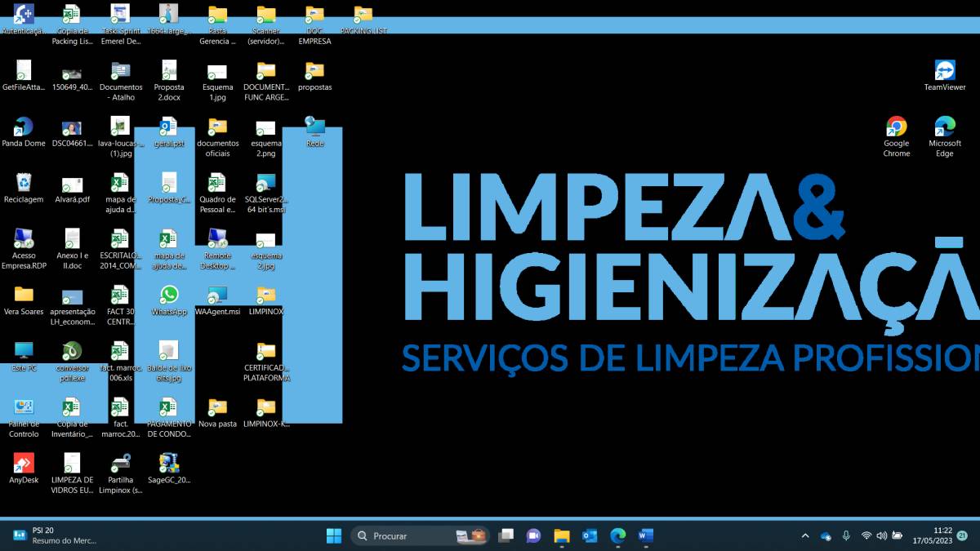Select the AnyDesk shortcut
Viewport: 980px width, 551px height.
(x=24, y=469)
